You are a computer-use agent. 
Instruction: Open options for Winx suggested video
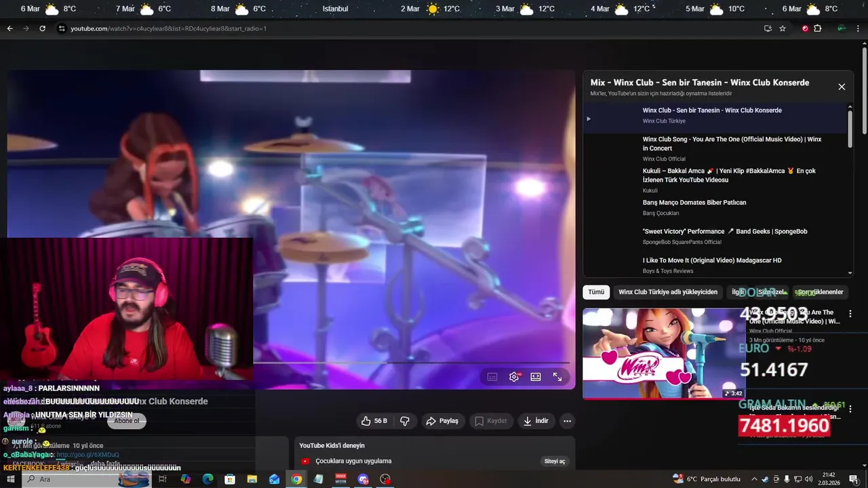pos(850,314)
